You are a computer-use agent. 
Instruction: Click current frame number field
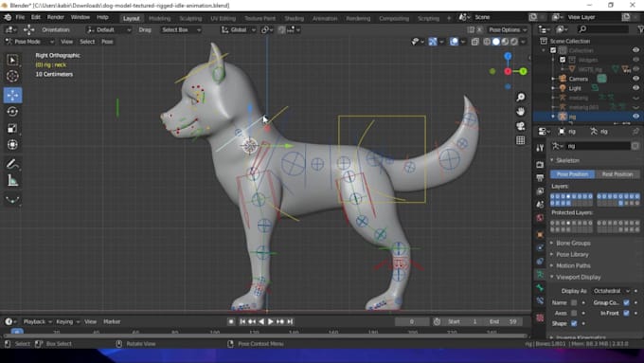pos(412,322)
